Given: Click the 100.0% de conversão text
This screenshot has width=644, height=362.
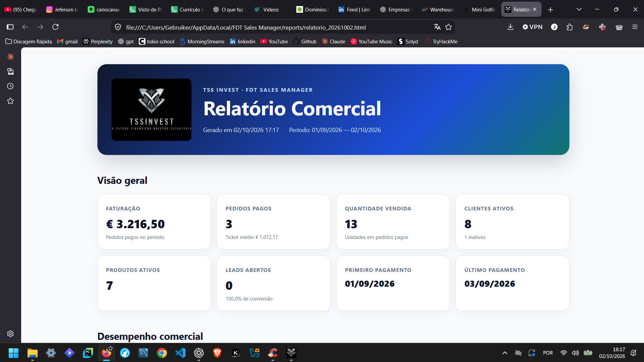Looking at the screenshot, I should click(x=249, y=299).
